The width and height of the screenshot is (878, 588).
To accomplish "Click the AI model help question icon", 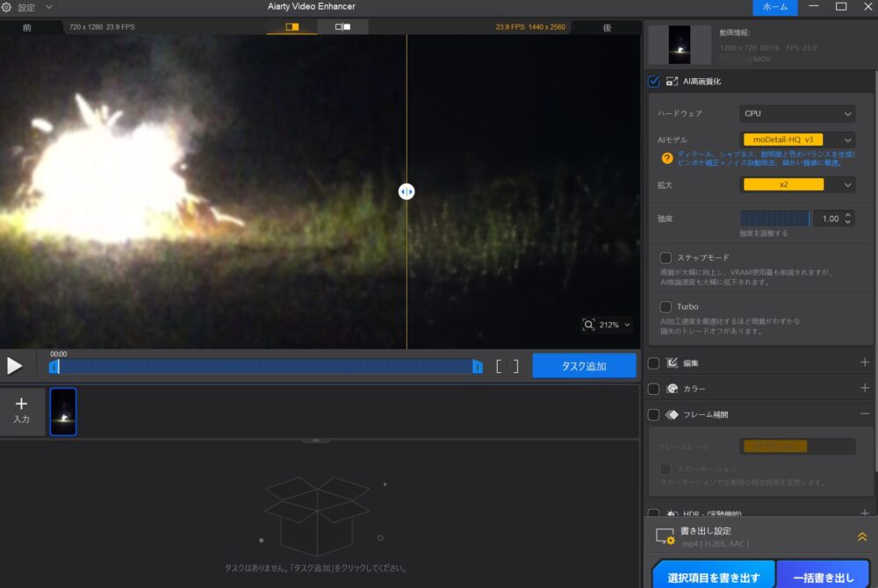I will tap(667, 158).
